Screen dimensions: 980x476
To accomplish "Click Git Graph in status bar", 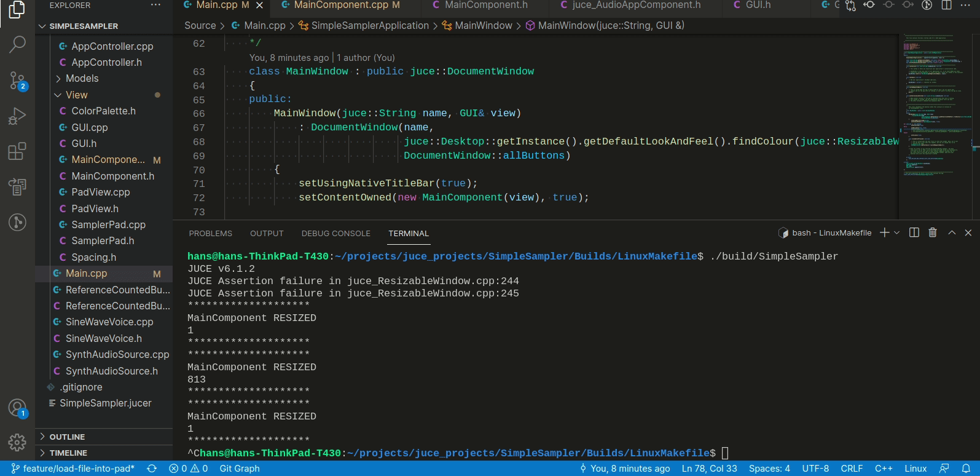I will click(240, 469).
